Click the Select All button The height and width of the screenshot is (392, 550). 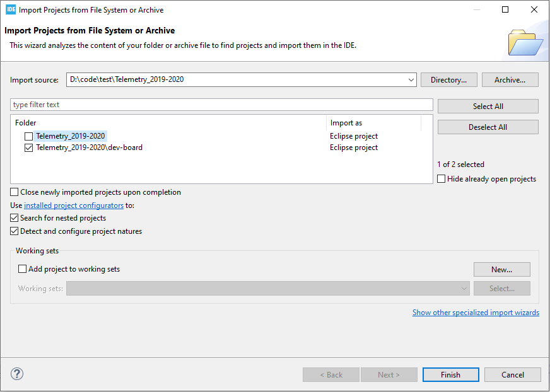[488, 107]
